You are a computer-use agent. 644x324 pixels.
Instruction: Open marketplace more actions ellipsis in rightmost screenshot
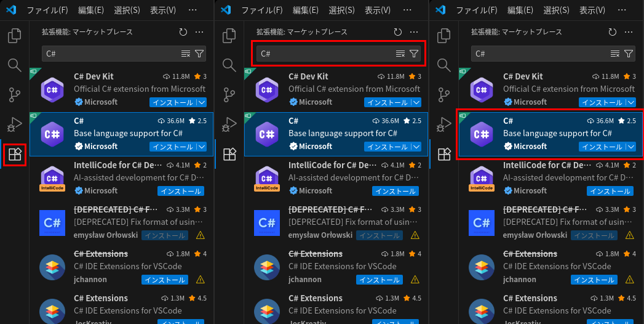click(x=629, y=32)
